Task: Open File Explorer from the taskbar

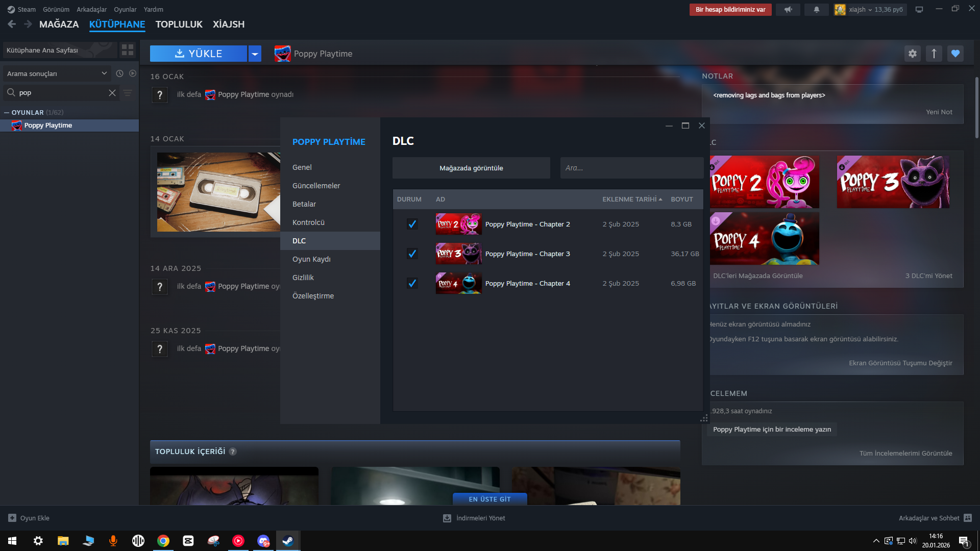Action: 63,541
